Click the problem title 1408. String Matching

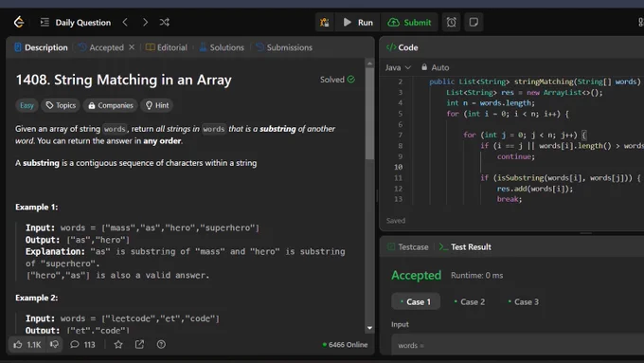point(124,80)
